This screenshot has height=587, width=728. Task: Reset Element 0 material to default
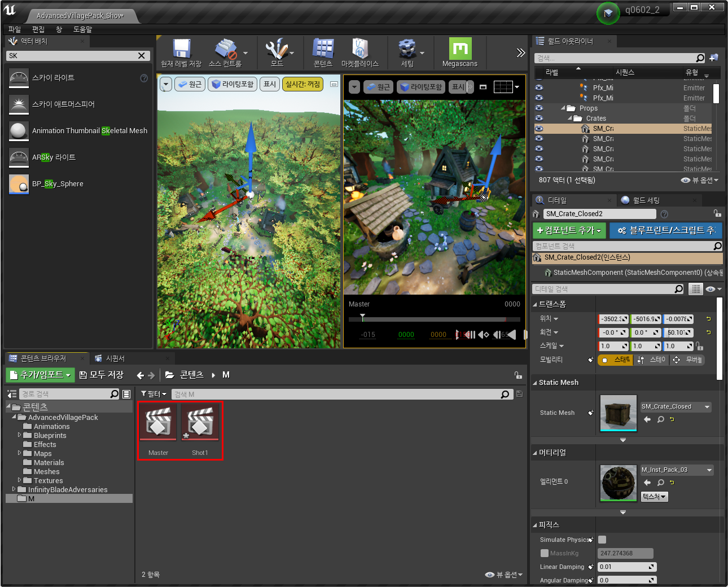[x=672, y=483]
